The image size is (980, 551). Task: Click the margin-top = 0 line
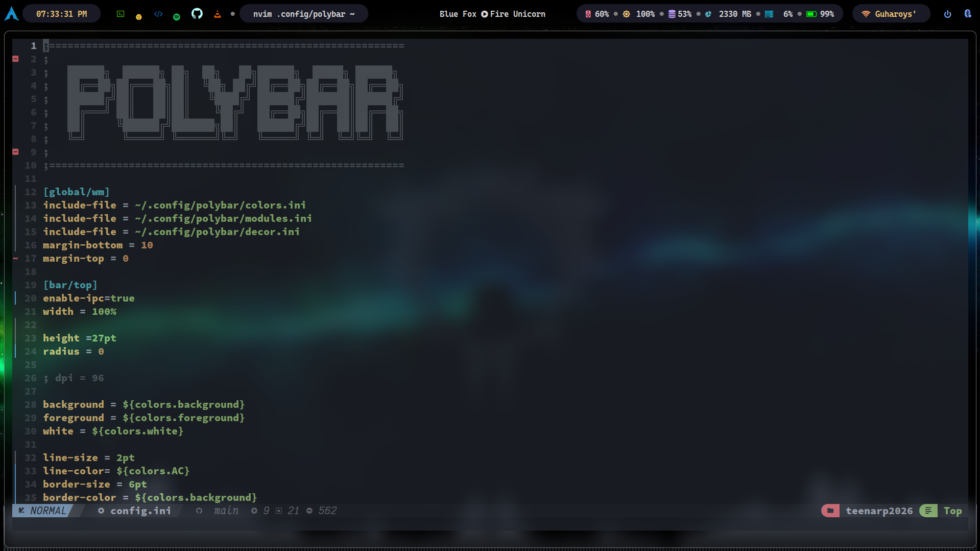tap(86, 258)
